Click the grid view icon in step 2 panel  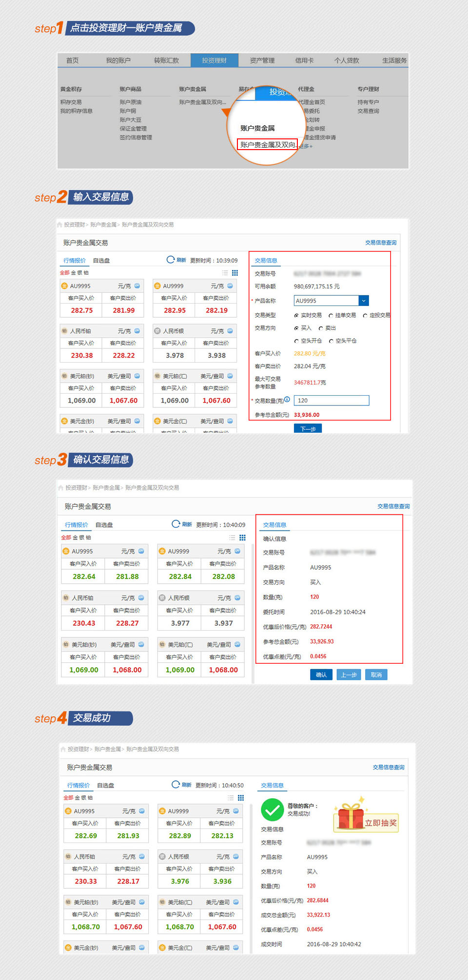(x=235, y=273)
